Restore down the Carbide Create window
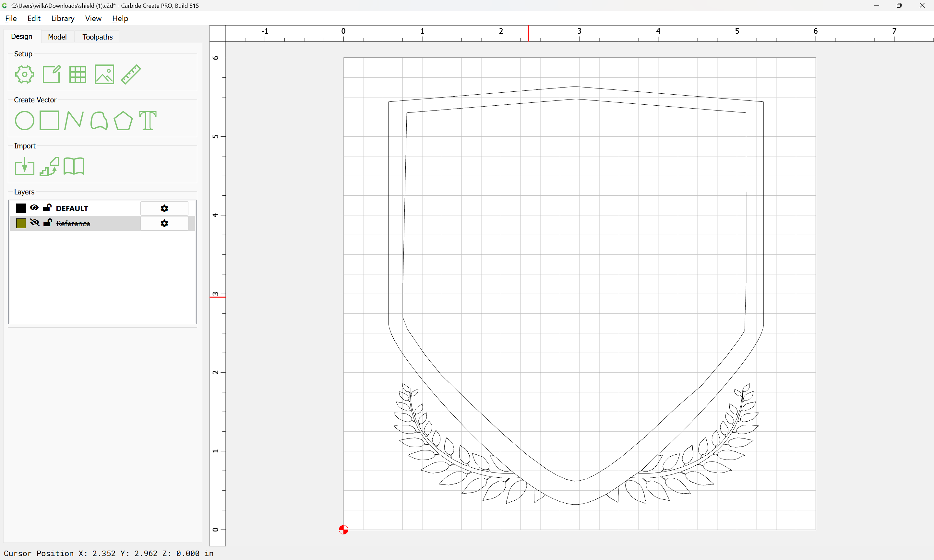Image resolution: width=934 pixels, height=560 pixels. coord(899,6)
